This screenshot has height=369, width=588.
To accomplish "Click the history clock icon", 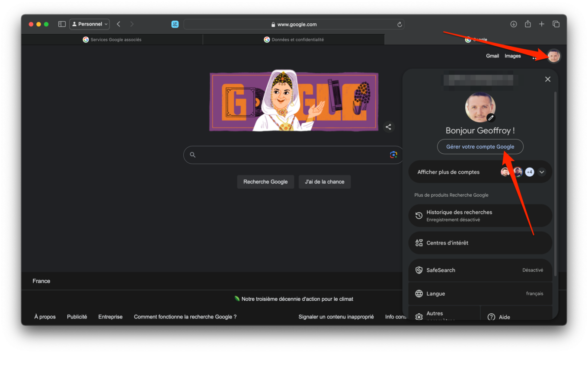I will pos(419,216).
